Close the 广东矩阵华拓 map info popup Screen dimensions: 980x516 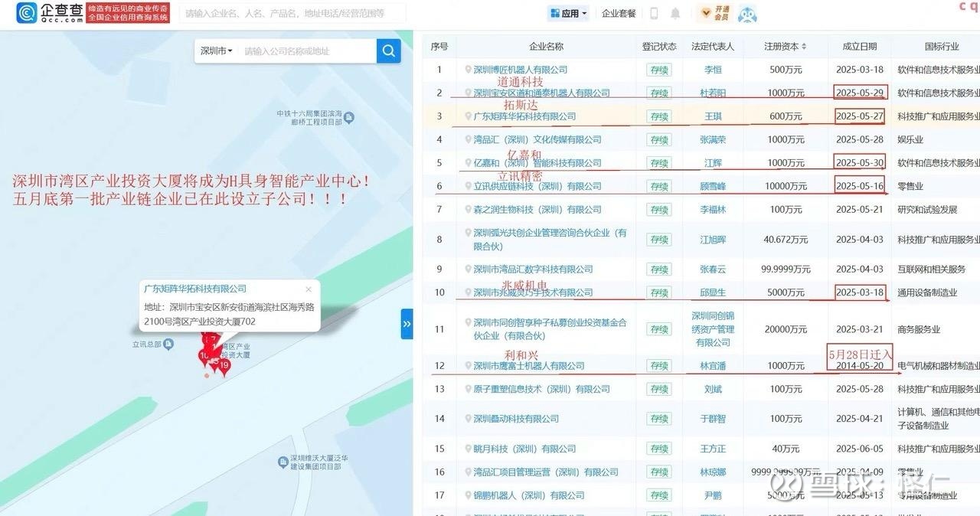tap(309, 289)
